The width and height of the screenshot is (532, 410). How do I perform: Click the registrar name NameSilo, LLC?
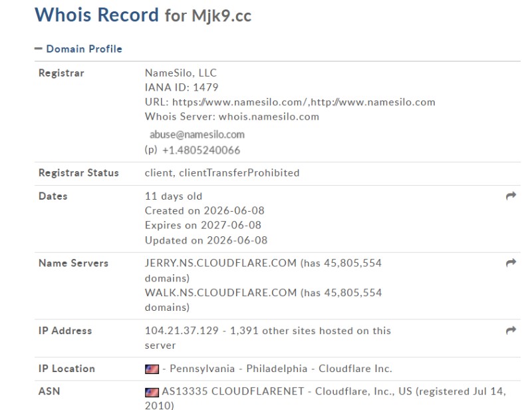[180, 73]
